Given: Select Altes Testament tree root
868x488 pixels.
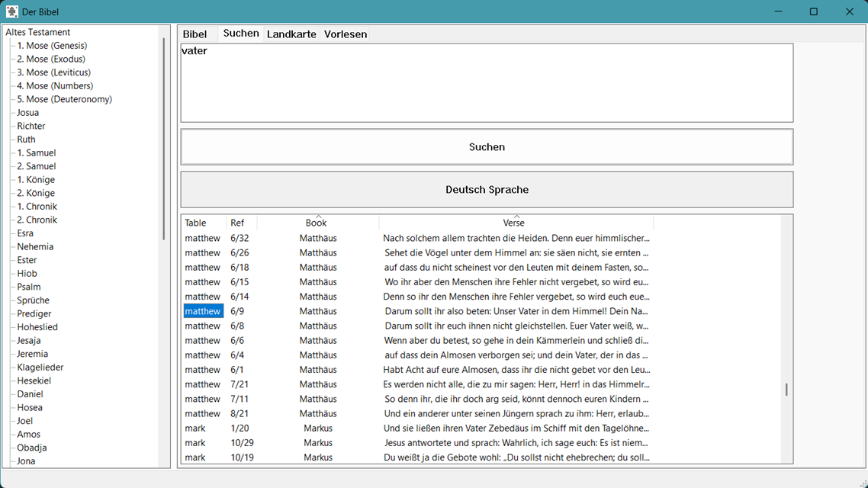Looking at the screenshot, I should point(37,32).
